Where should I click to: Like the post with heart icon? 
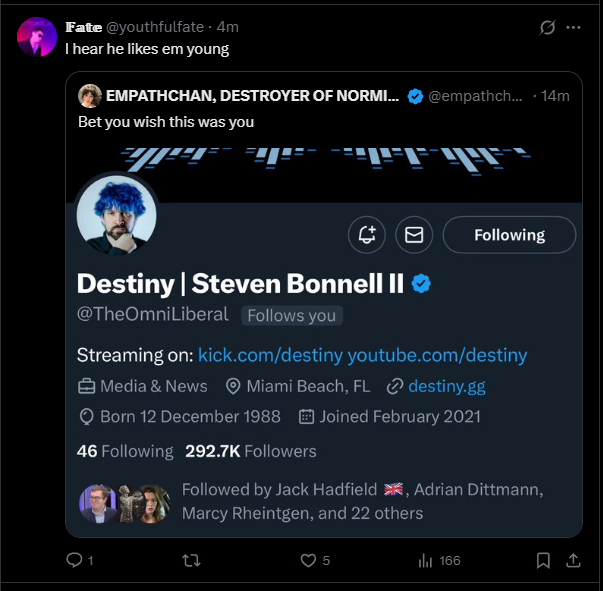click(310, 561)
